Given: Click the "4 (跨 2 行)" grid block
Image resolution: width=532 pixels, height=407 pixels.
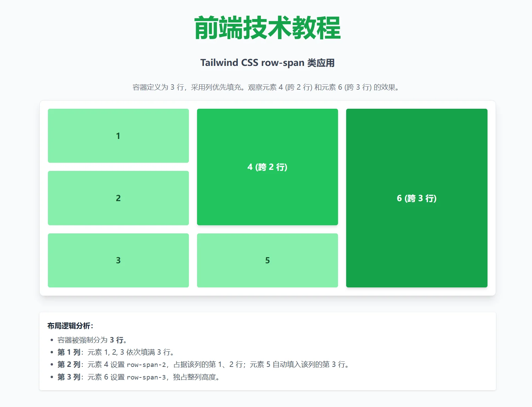Looking at the screenshot, I should (x=267, y=167).
